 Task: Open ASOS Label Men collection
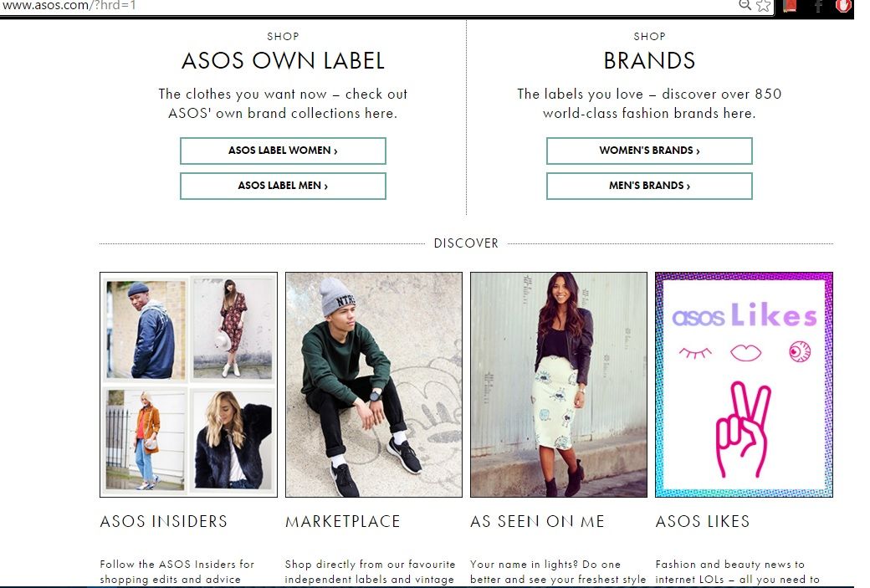pyautogui.click(x=283, y=186)
